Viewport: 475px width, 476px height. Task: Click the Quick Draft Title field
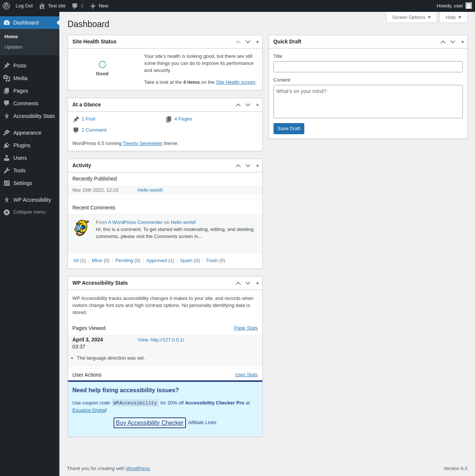point(368,67)
